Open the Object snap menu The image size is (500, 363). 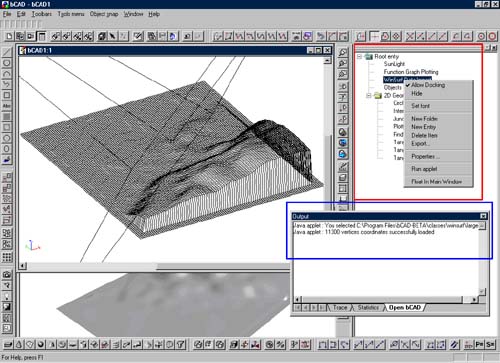104,14
